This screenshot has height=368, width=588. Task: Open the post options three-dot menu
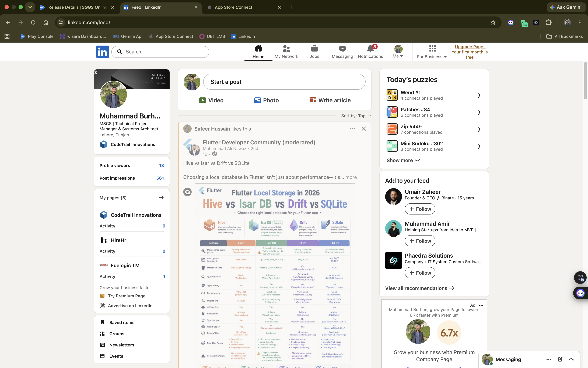[x=353, y=129]
